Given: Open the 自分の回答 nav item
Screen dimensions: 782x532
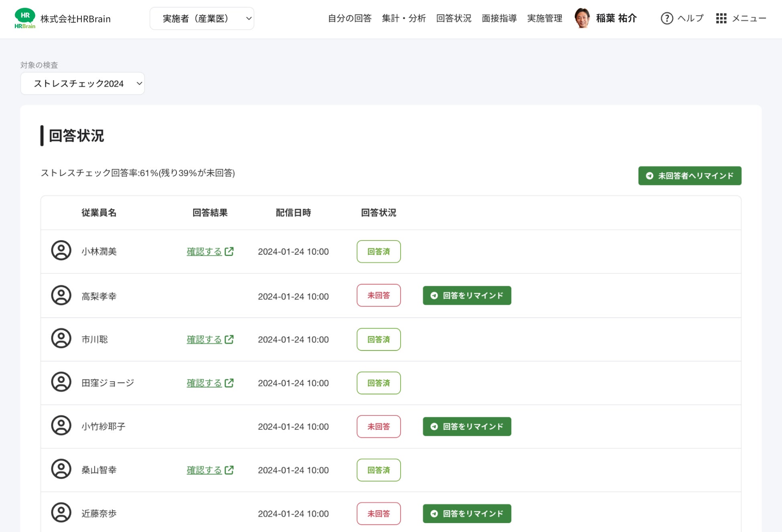Looking at the screenshot, I should point(349,18).
